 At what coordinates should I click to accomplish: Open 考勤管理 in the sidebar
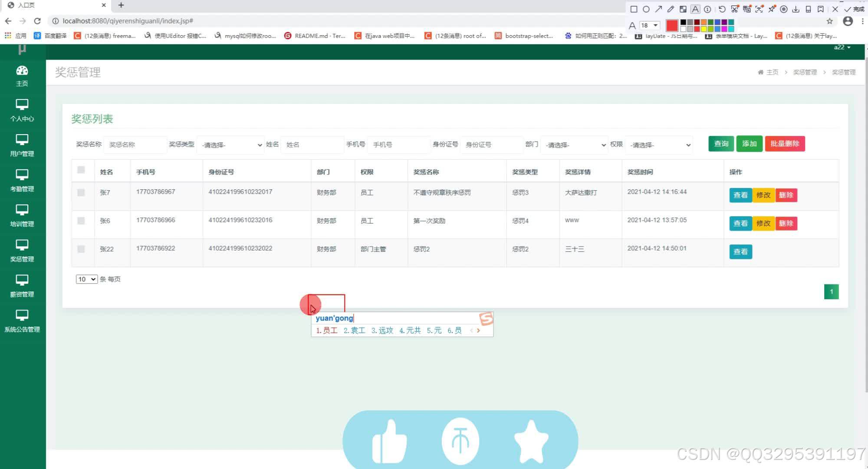coord(22,181)
